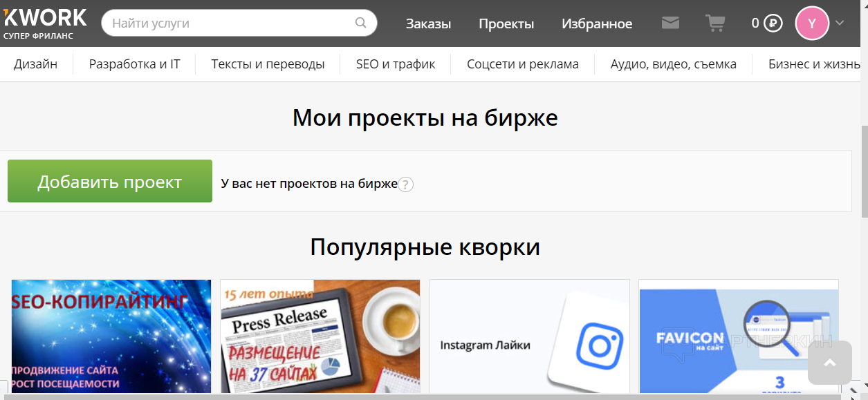This screenshot has width=868, height=400.
Task: Expand the profile dropdown arrow
Action: click(x=840, y=23)
